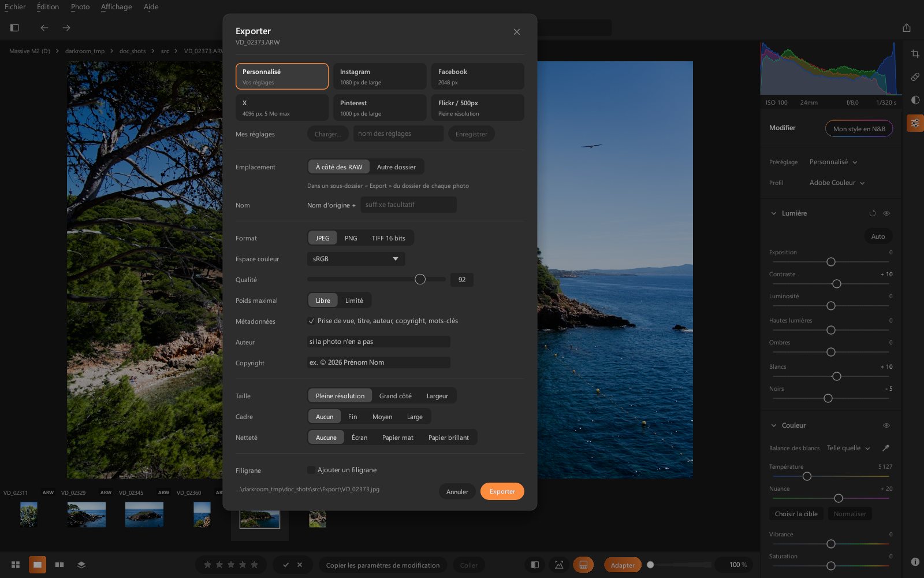Switch to side-by-side compare view

pyautogui.click(x=59, y=565)
